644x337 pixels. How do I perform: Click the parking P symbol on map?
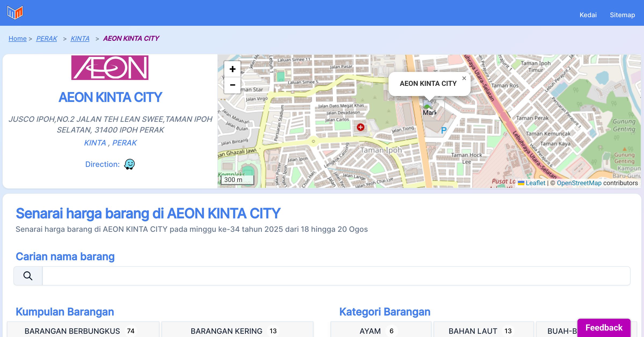click(x=444, y=131)
